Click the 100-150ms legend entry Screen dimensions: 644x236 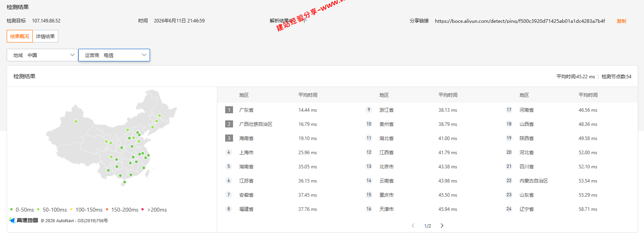pyautogui.click(x=86, y=210)
